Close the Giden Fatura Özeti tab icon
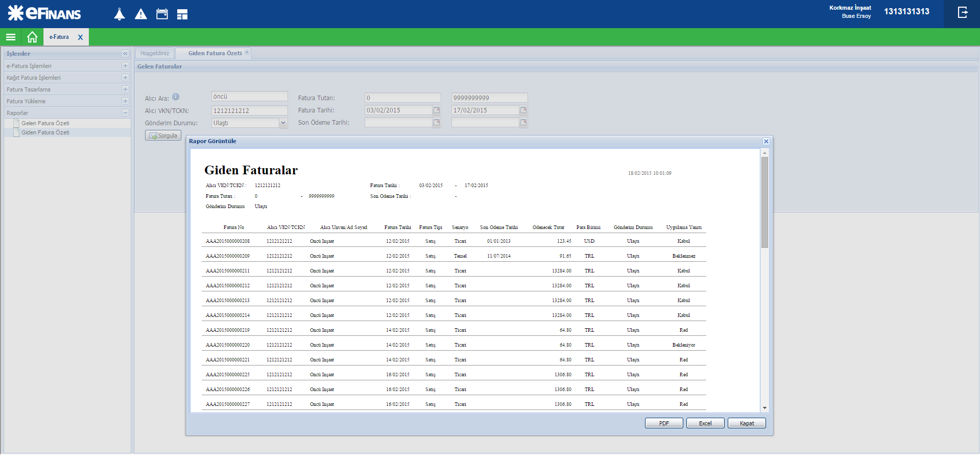Image resolution: width=980 pixels, height=456 pixels. [247, 52]
